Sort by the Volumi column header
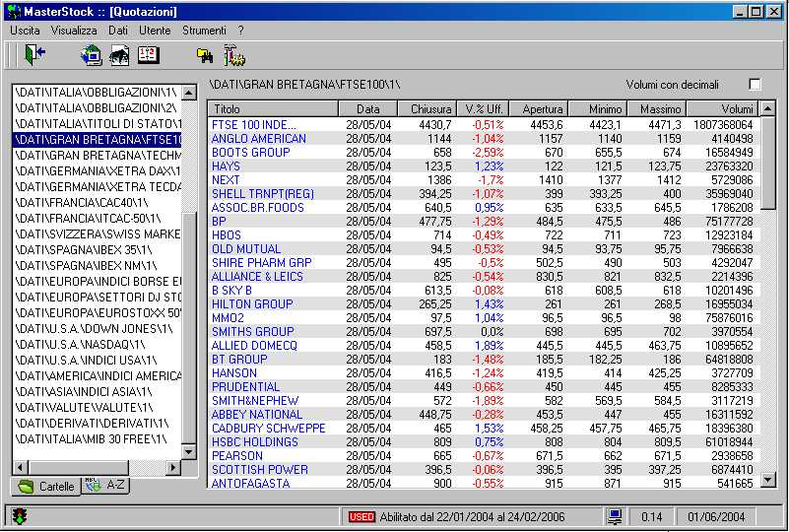Image resolution: width=789 pixels, height=532 pixels. pos(723,108)
